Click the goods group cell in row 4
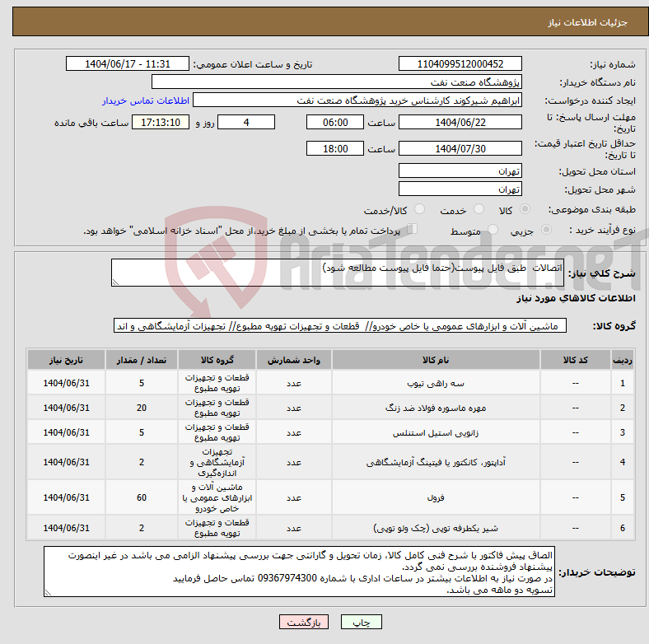Image resolution: width=649 pixels, height=644 pixels. [217, 462]
